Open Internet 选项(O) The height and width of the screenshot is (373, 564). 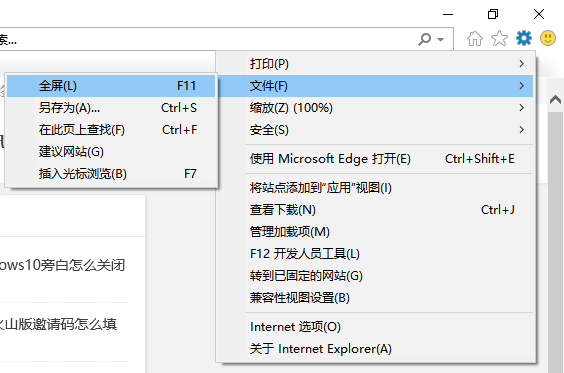376,327
